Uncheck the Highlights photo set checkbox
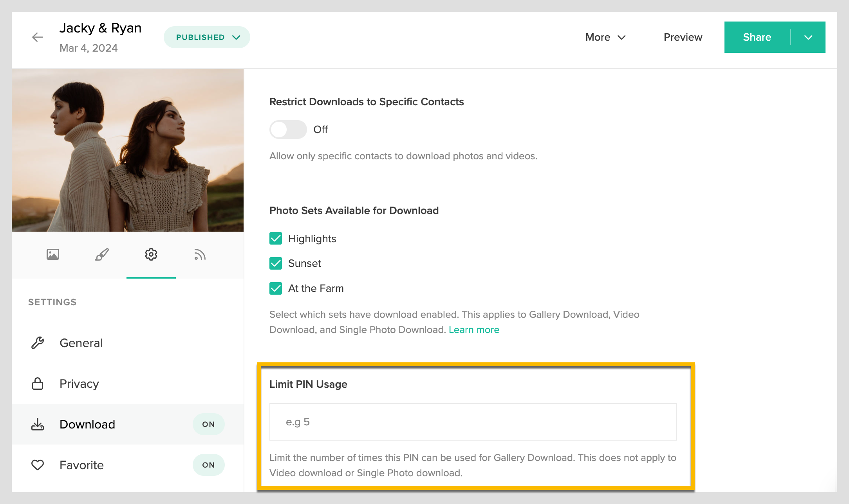This screenshot has width=849, height=504. coord(276,238)
